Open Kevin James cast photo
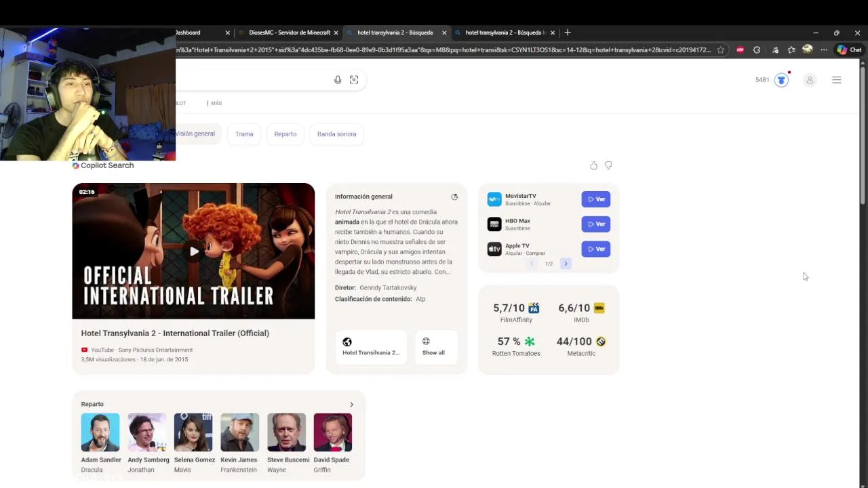 pos(239,432)
